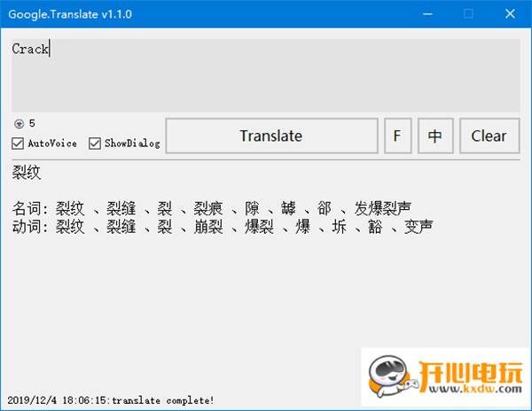This screenshot has width=532, height=411.
Task: Click the small round icon beside 5
Action: [19, 124]
